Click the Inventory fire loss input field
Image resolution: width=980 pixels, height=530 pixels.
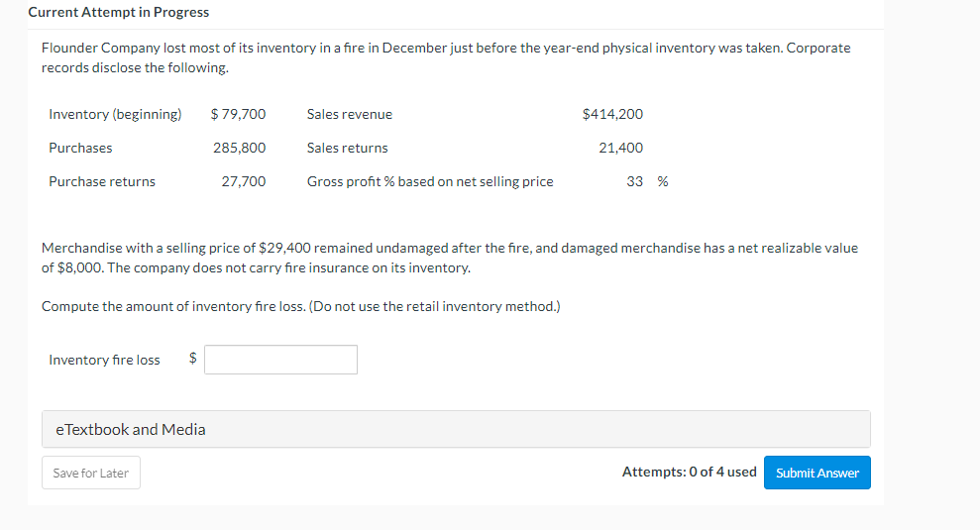click(x=280, y=360)
